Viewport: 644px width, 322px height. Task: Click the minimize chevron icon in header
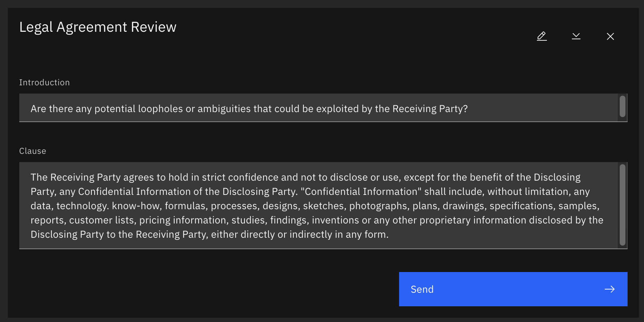pyautogui.click(x=576, y=36)
